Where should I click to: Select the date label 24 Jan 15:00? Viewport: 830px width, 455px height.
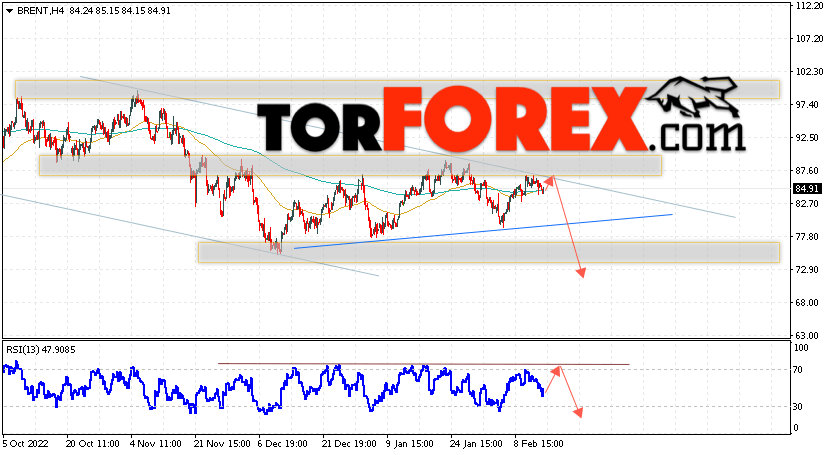coord(476,443)
